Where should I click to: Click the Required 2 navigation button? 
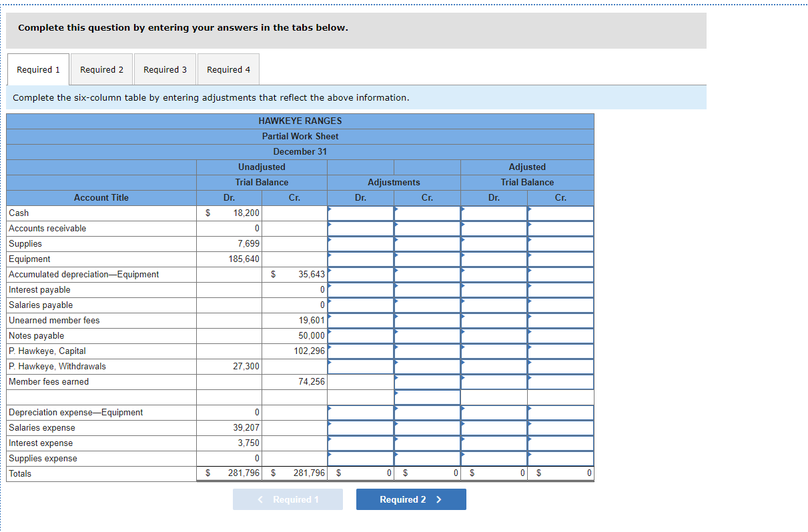coord(410,499)
